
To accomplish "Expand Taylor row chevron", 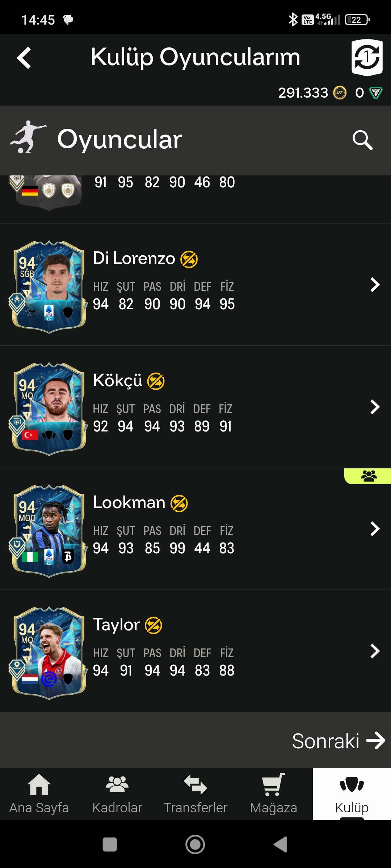I will click(x=375, y=651).
